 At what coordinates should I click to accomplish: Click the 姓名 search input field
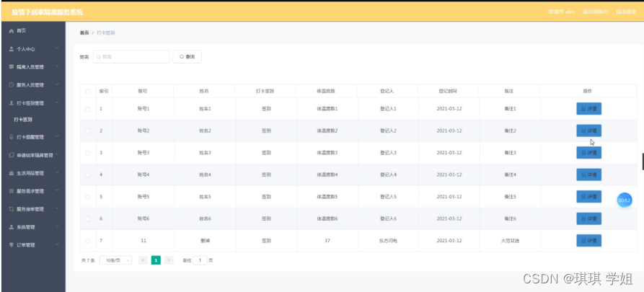click(x=131, y=57)
